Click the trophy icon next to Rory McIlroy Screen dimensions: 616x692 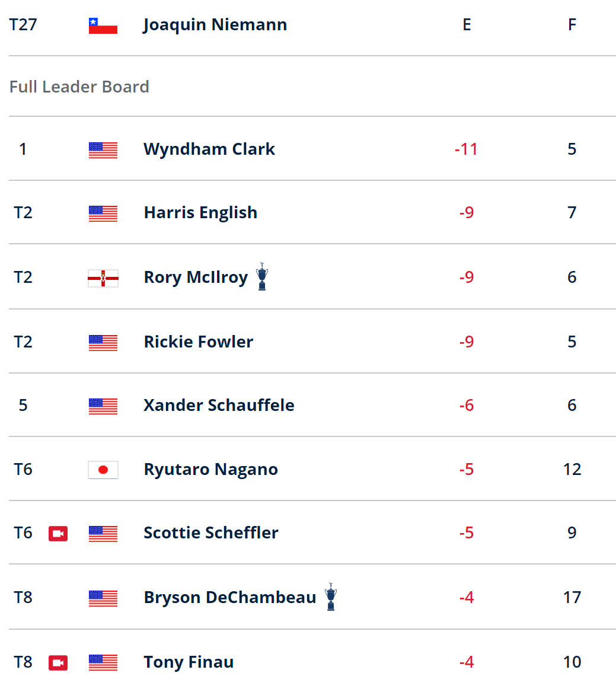[262, 276]
